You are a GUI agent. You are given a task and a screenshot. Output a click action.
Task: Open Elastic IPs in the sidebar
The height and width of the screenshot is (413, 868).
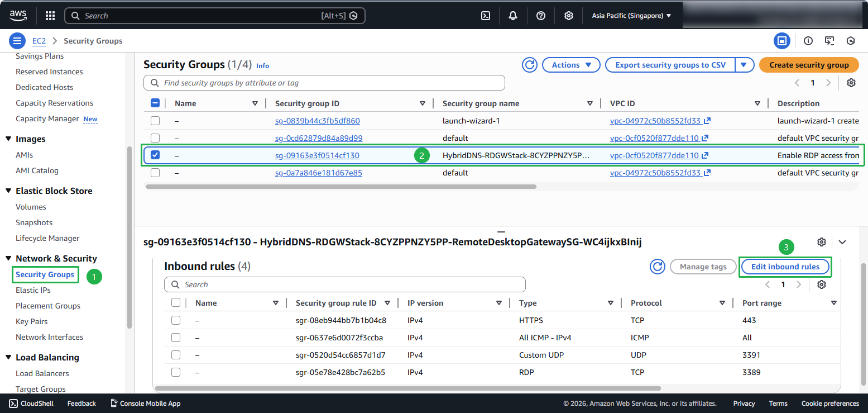coord(33,290)
